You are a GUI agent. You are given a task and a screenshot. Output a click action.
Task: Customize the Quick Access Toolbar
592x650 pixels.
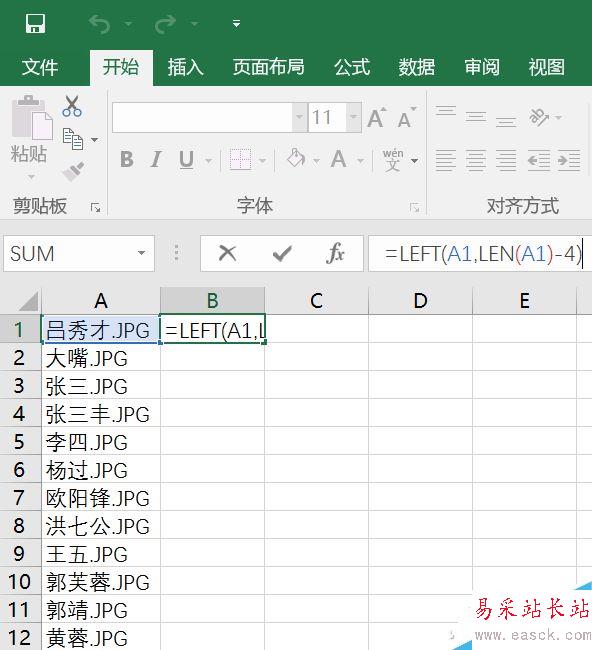(236, 24)
